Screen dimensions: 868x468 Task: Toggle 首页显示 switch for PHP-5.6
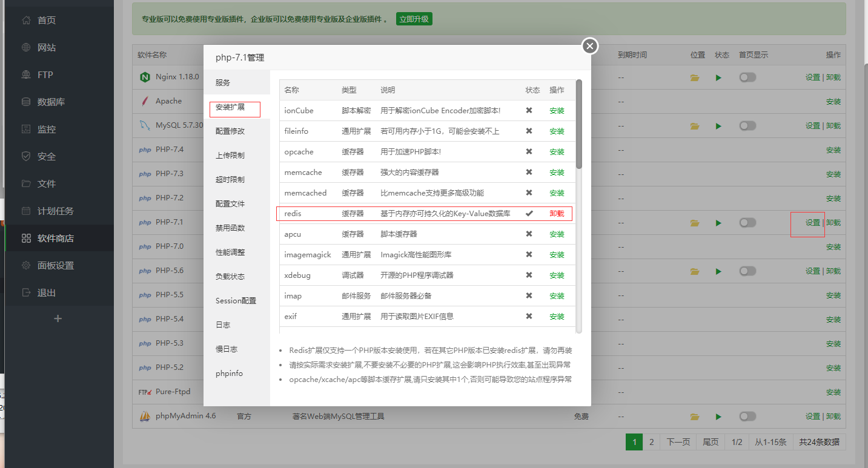coord(747,271)
